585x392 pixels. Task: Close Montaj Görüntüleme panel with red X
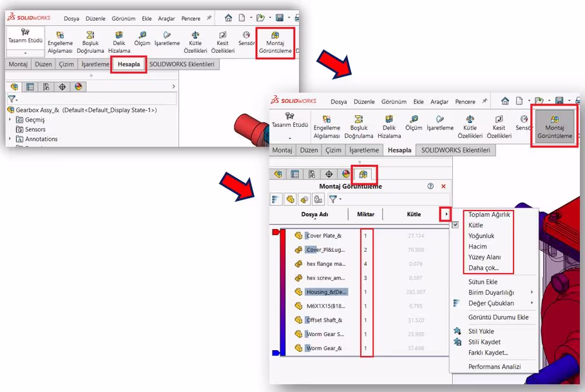pos(443,186)
